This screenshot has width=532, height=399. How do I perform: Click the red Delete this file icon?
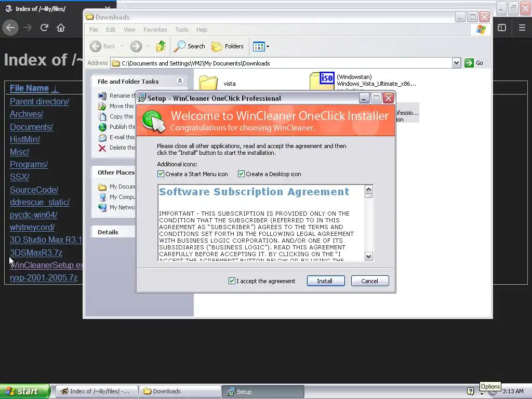coord(102,148)
